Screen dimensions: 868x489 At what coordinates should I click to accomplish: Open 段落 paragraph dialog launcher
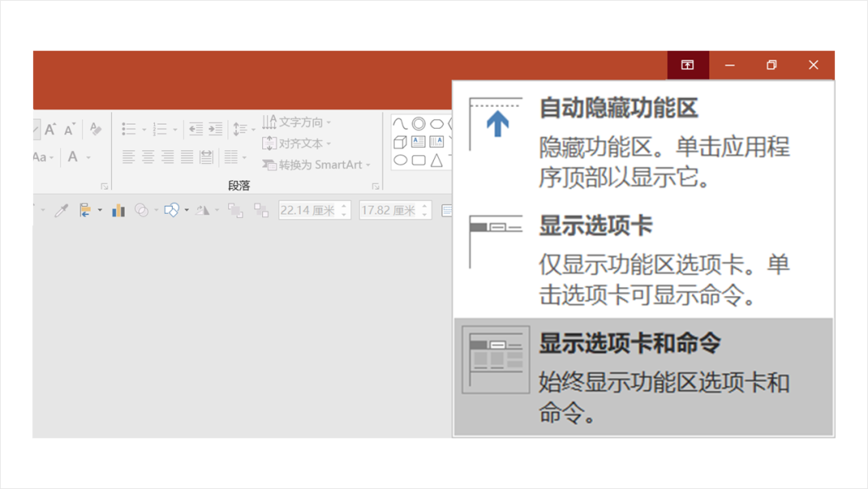pos(375,187)
